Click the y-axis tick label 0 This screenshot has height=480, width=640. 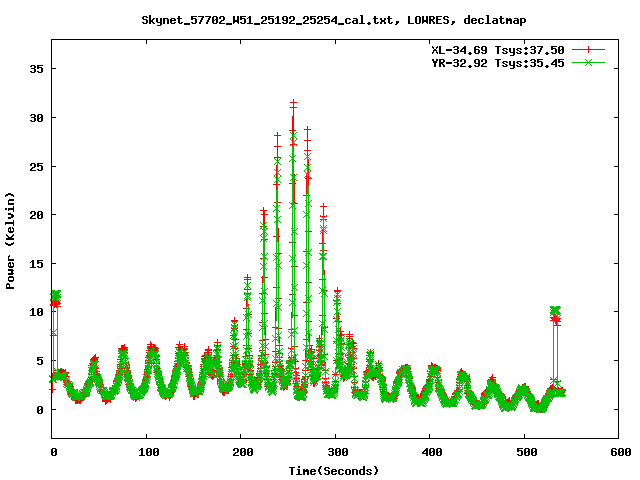(40, 410)
